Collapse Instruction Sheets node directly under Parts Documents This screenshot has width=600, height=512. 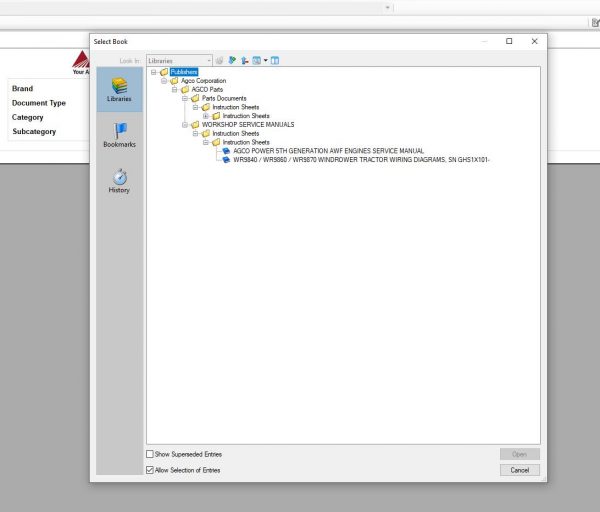click(x=196, y=107)
